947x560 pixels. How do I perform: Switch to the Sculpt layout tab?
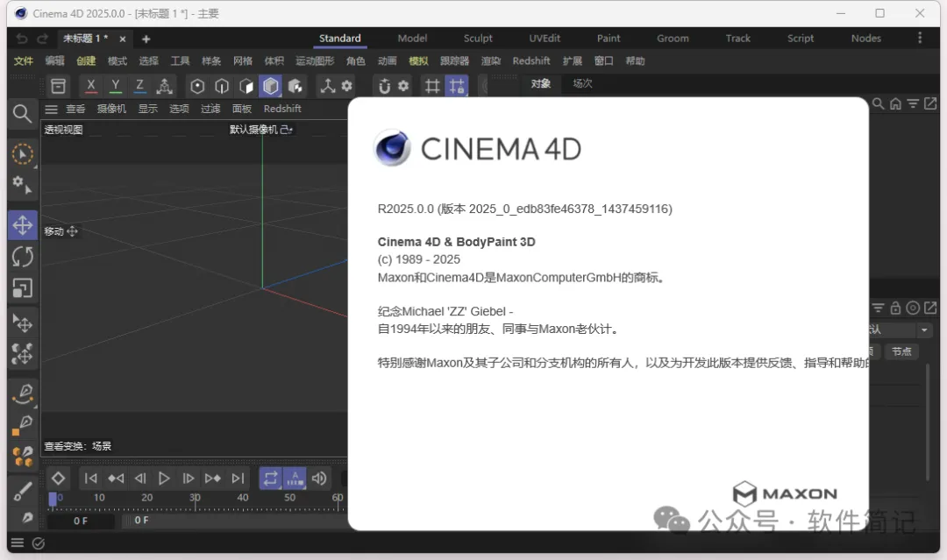(x=478, y=39)
